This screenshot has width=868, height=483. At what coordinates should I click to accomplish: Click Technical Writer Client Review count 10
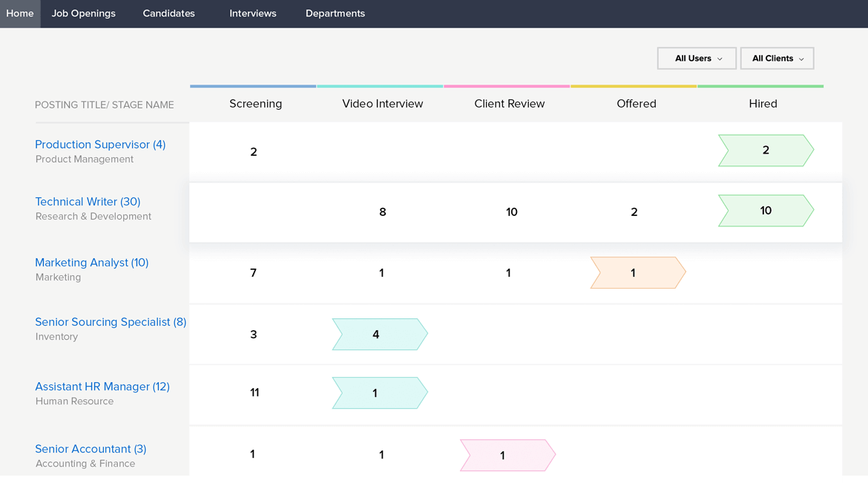tap(511, 211)
